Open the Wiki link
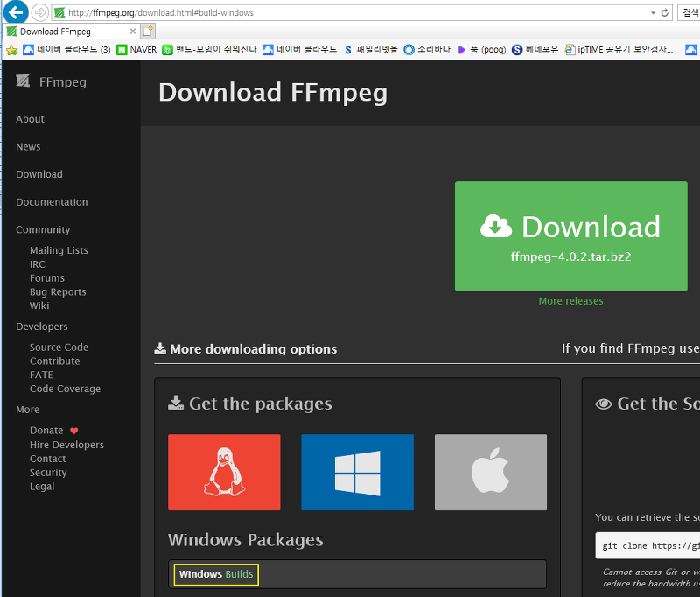 click(39, 306)
